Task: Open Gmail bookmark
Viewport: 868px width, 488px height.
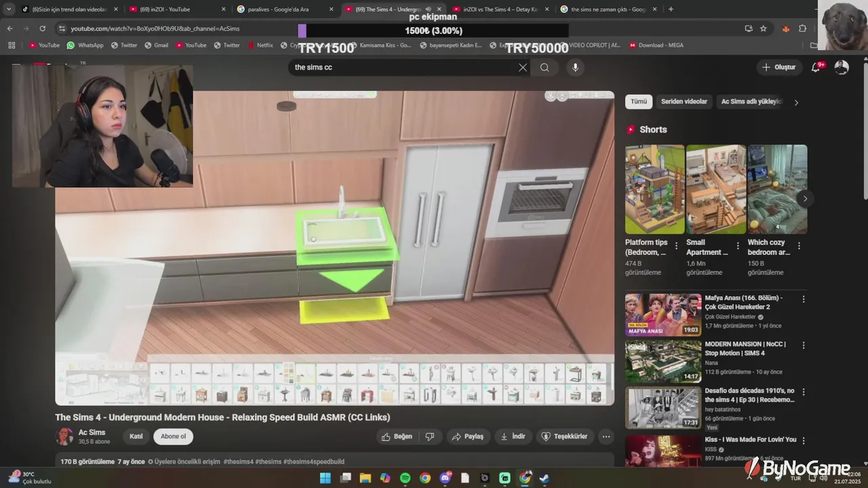Action: click(x=155, y=45)
